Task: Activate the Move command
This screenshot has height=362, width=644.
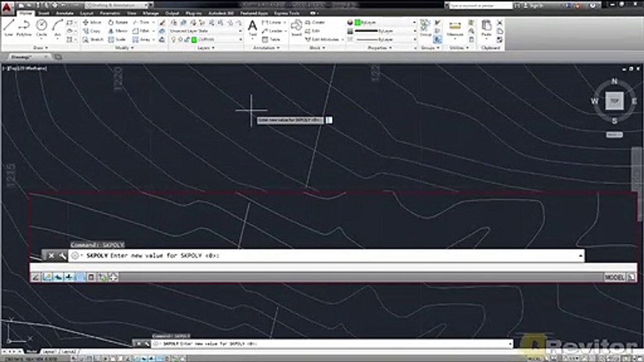Action: [x=92, y=23]
